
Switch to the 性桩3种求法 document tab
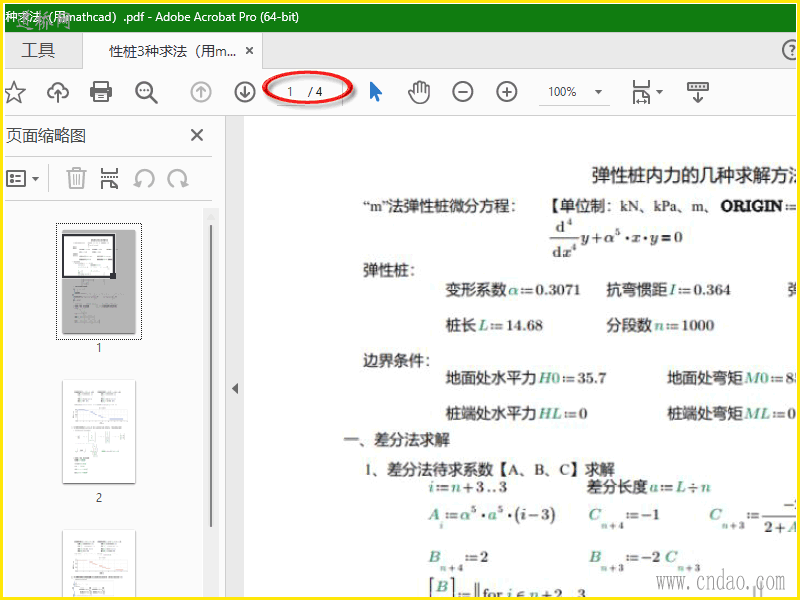click(172, 51)
